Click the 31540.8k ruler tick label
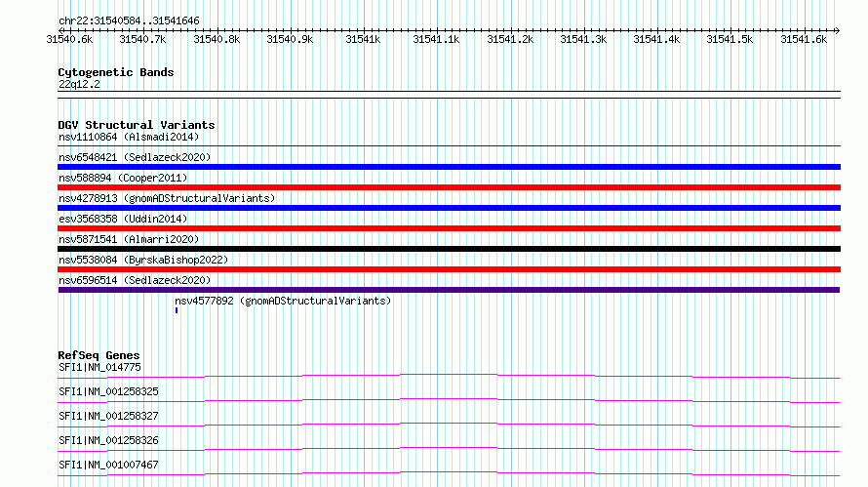The height and width of the screenshot is (487, 868). click(217, 39)
